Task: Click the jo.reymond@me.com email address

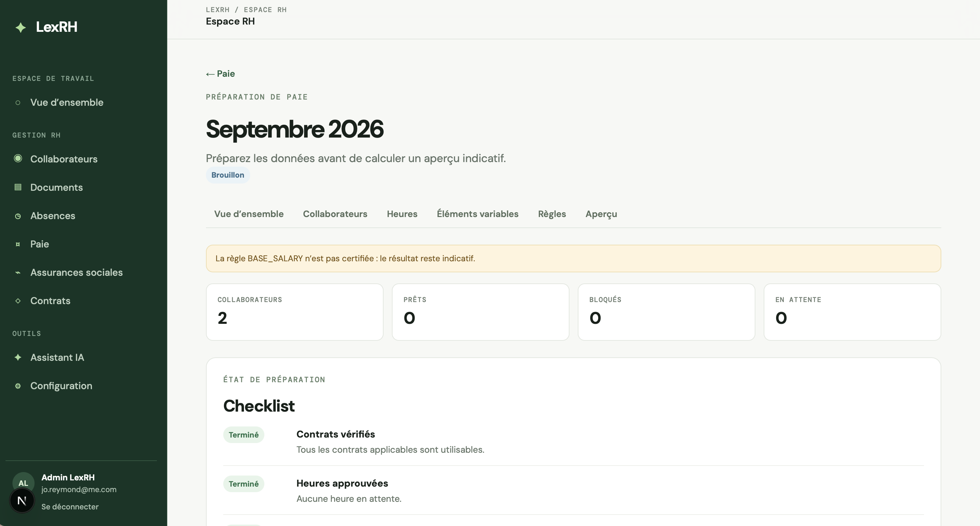Action: 79,489
